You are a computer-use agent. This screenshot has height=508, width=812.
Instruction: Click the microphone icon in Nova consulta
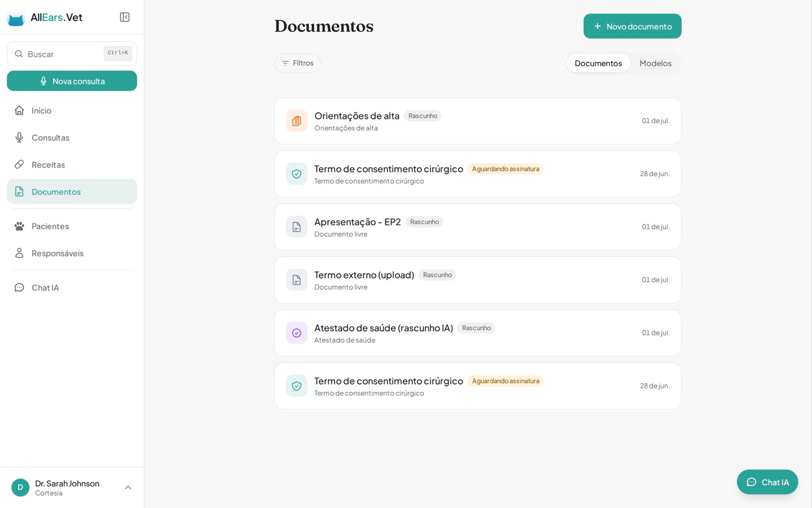[43, 81]
